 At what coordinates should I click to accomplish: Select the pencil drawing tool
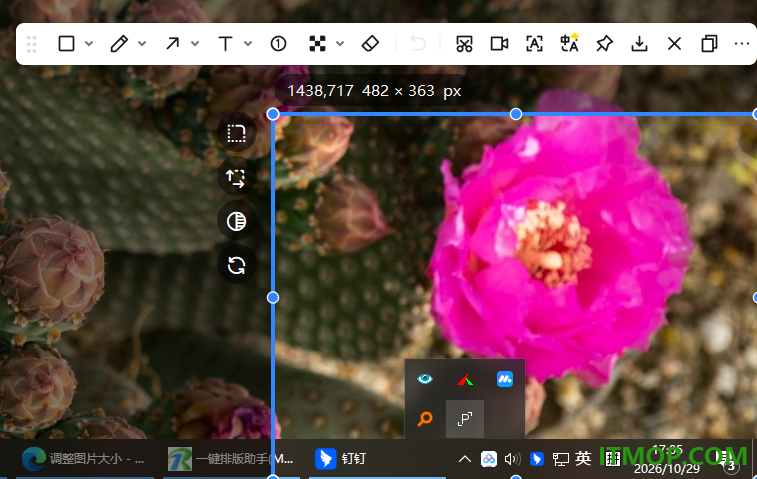119,44
